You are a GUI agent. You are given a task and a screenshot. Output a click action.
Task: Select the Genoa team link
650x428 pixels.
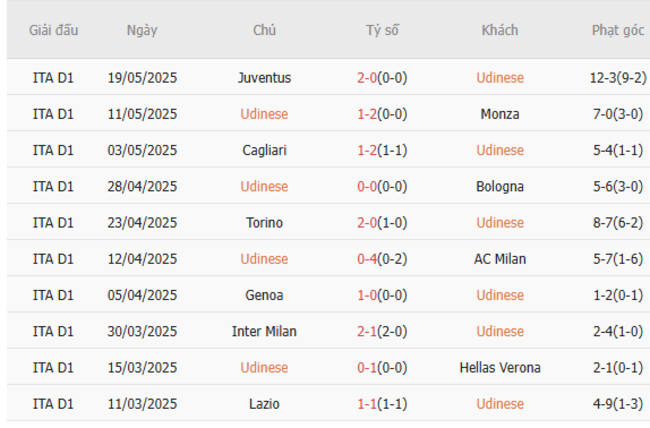[265, 295]
